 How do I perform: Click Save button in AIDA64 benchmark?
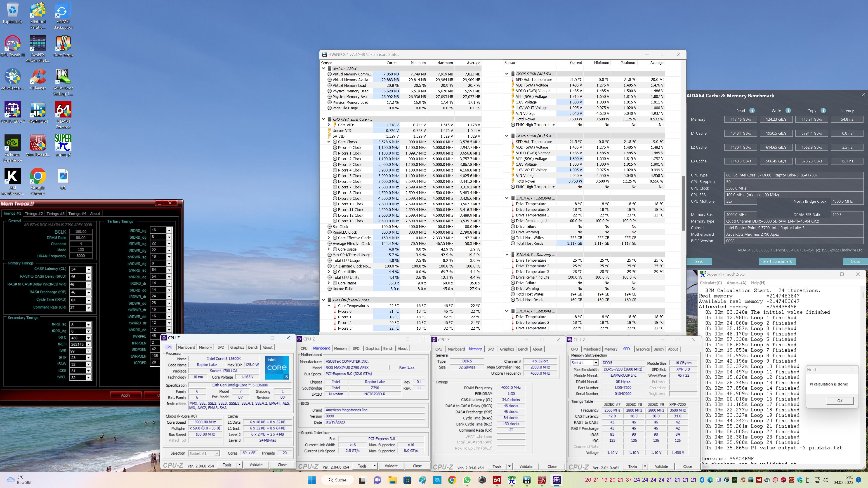coord(699,261)
